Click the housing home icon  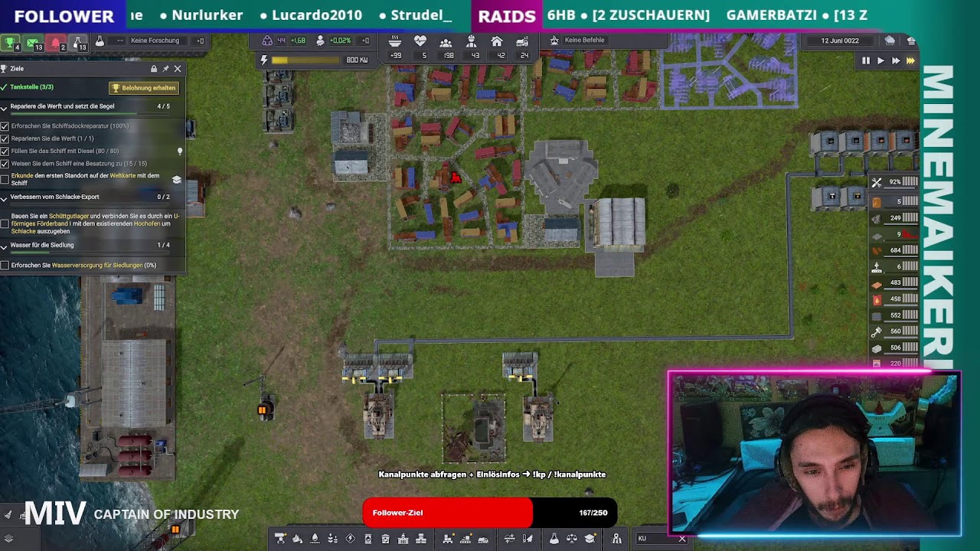[497, 41]
